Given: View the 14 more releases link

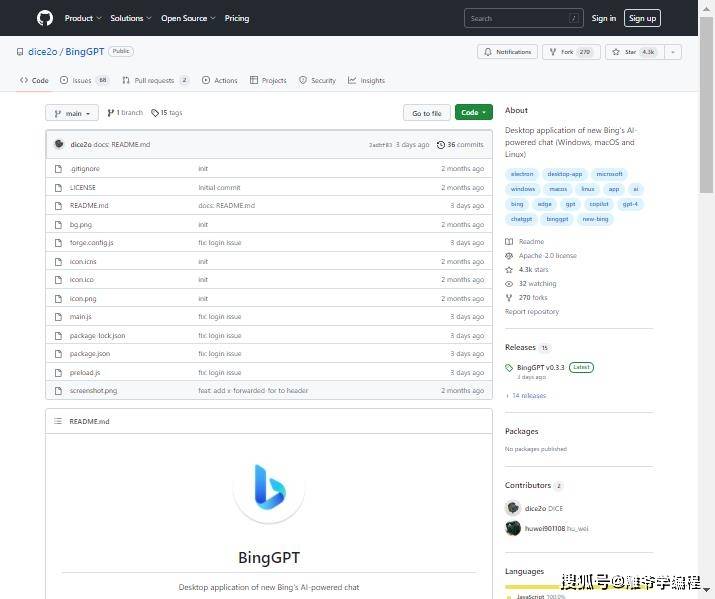Looking at the screenshot, I should (526, 396).
